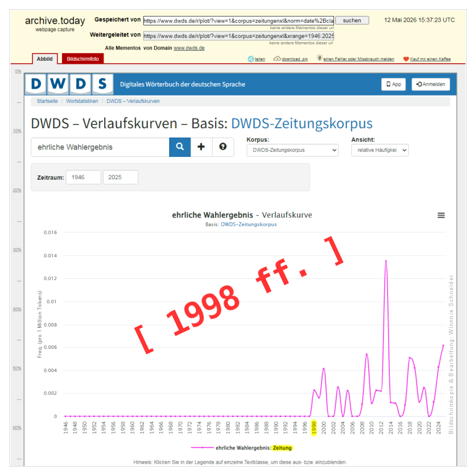Screen dimensions: 476x476
Task: Click the 2024 x-axis label
Action: 438,428
